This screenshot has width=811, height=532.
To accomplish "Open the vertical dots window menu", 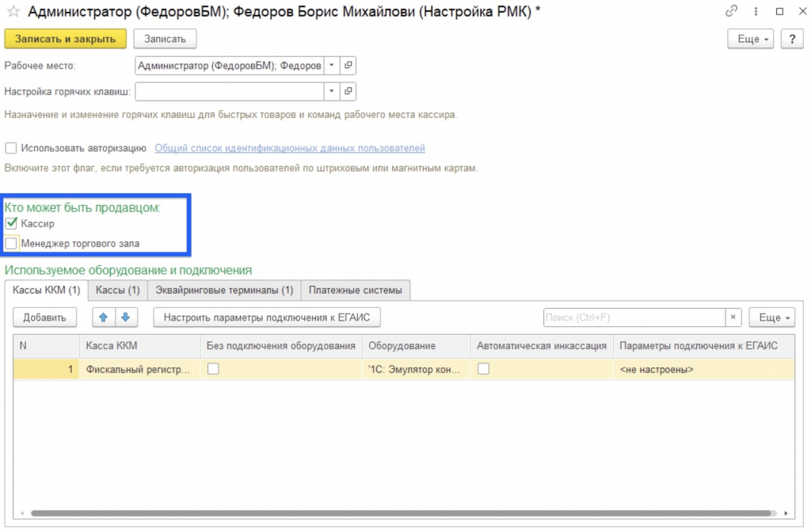I will pyautogui.click(x=756, y=11).
